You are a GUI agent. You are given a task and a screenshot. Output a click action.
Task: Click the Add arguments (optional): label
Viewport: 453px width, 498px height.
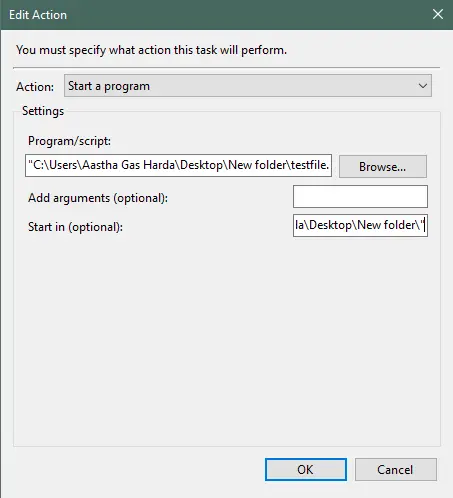[x=98, y=198]
